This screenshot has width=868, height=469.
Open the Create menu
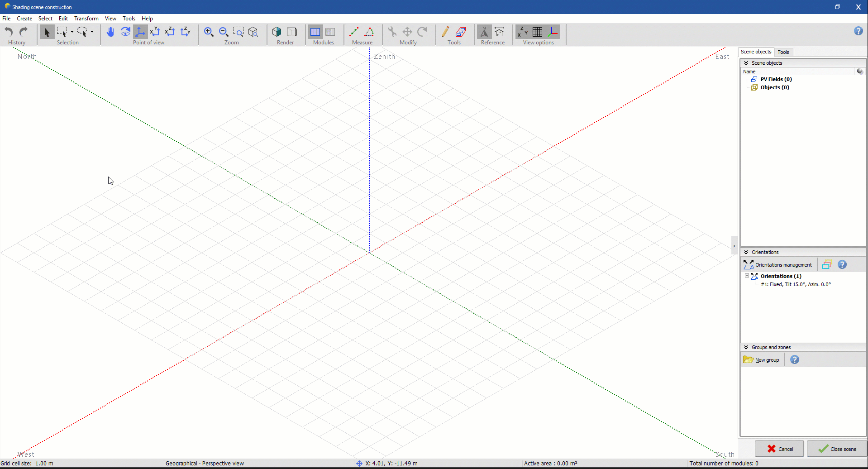[x=24, y=19]
